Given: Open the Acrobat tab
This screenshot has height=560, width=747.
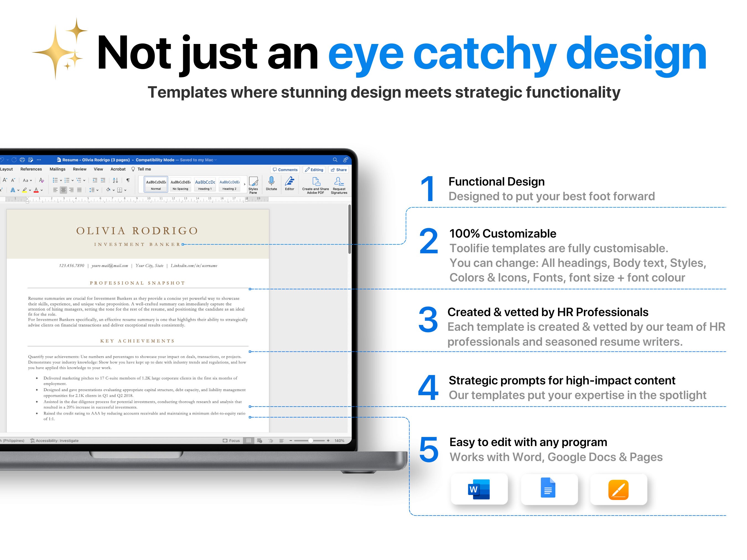Looking at the screenshot, I should click(x=118, y=169).
